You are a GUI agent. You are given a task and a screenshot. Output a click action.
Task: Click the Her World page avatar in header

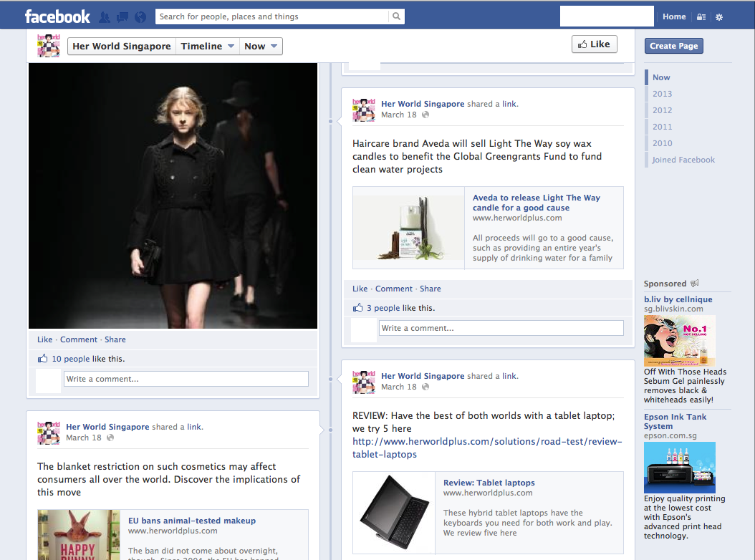coord(49,46)
